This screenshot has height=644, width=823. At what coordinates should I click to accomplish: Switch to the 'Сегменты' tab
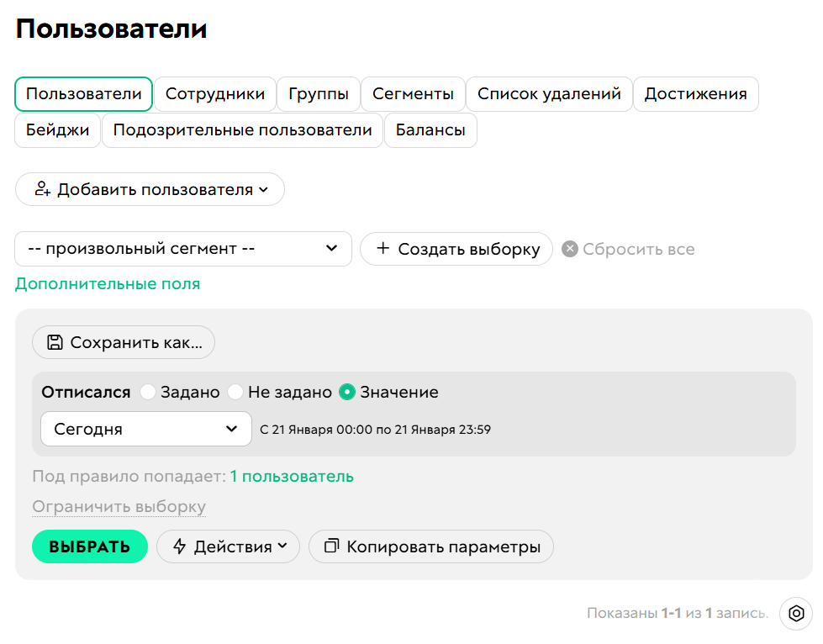(413, 94)
